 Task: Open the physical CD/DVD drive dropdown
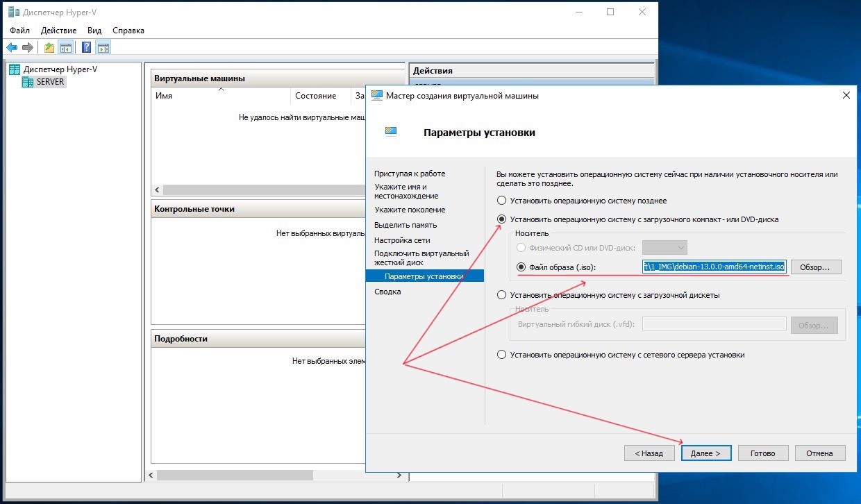(664, 248)
